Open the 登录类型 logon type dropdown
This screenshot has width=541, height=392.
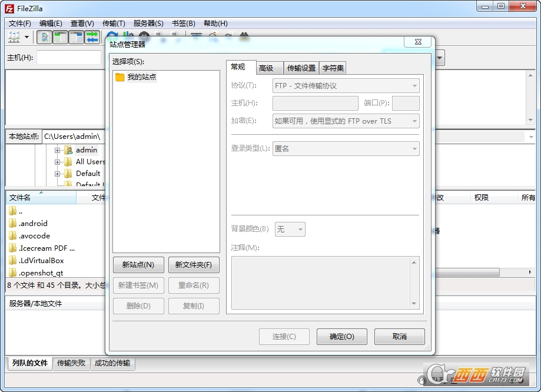[x=346, y=149]
